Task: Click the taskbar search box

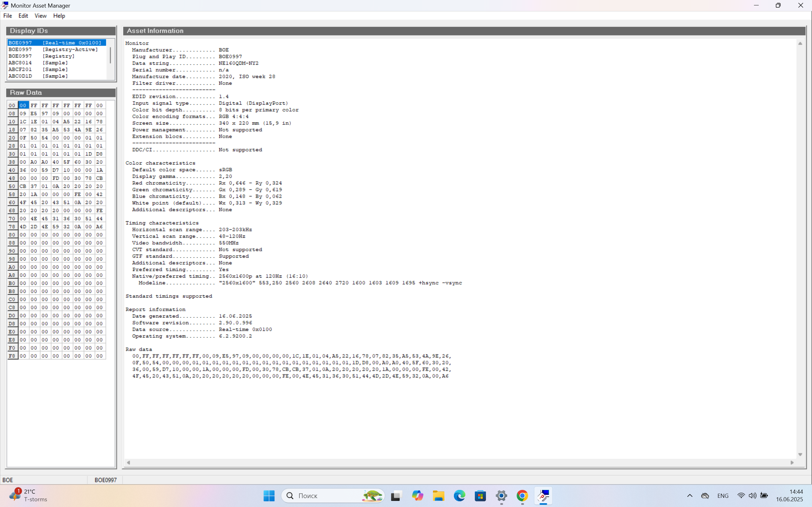Action: 332,496
